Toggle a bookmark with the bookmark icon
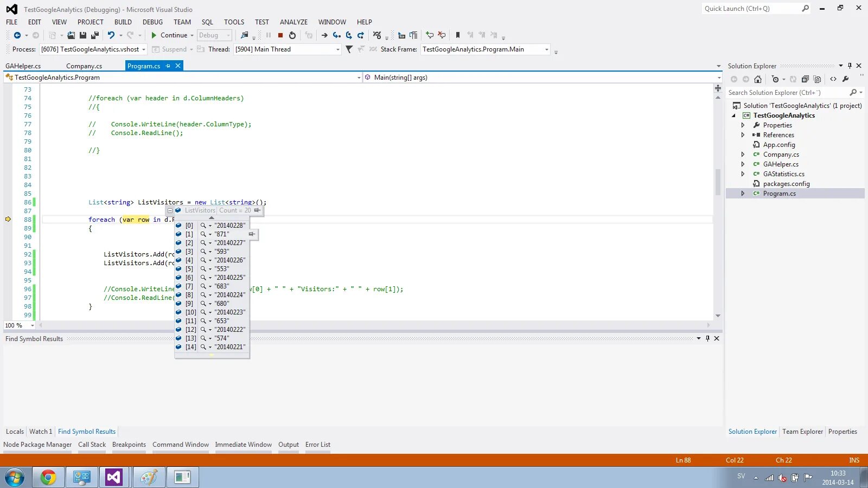Screen dimensions: 868x488 (x=458, y=35)
